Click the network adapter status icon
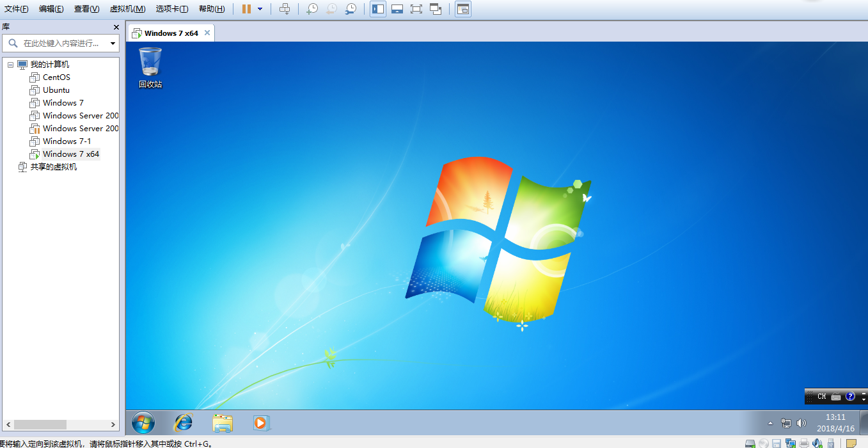 (790, 443)
